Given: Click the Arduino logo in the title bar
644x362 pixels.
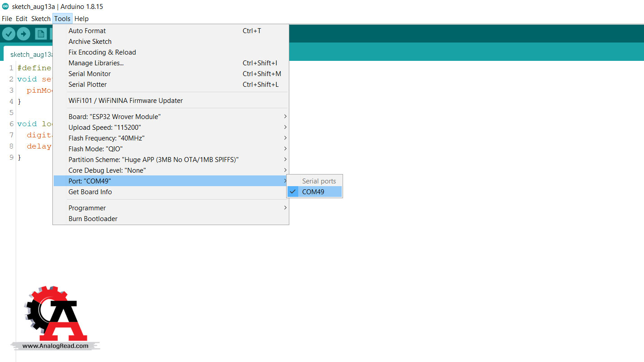Looking at the screenshot, I should click(5, 6).
